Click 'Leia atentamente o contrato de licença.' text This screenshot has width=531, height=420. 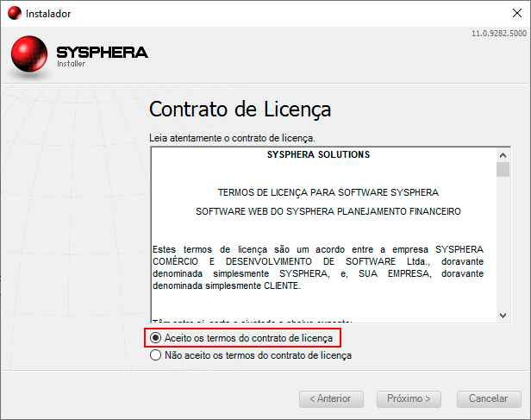(233, 138)
